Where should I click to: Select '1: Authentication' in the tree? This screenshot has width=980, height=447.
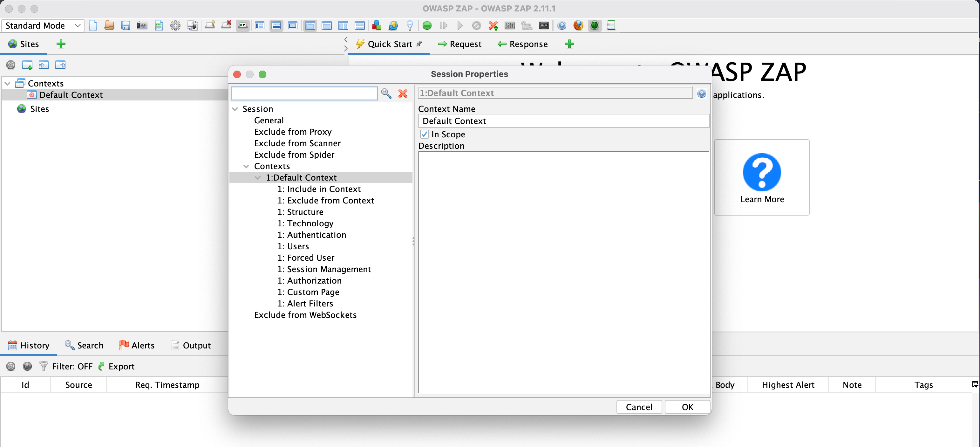(x=312, y=235)
